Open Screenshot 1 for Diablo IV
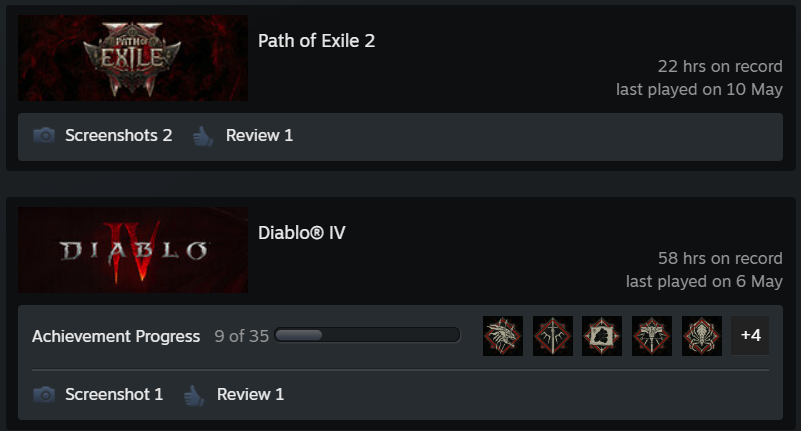 pos(114,394)
